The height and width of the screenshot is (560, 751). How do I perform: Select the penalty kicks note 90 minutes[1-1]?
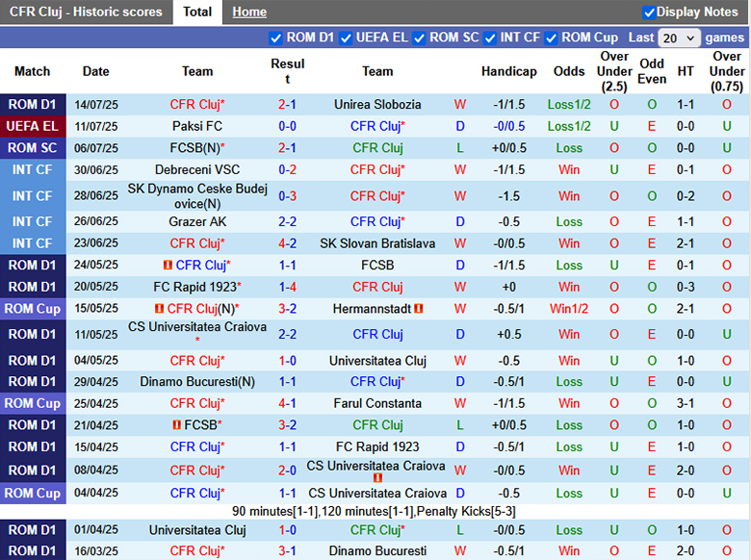point(374,512)
